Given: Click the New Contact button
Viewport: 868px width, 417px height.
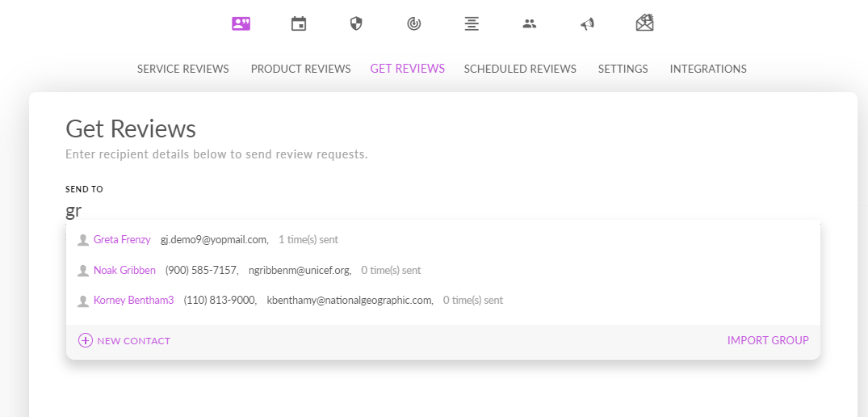Looking at the screenshot, I should pos(124,340).
